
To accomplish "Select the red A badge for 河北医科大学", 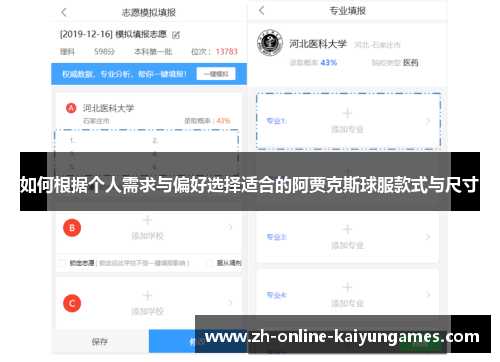I will pyautogui.click(x=71, y=108).
